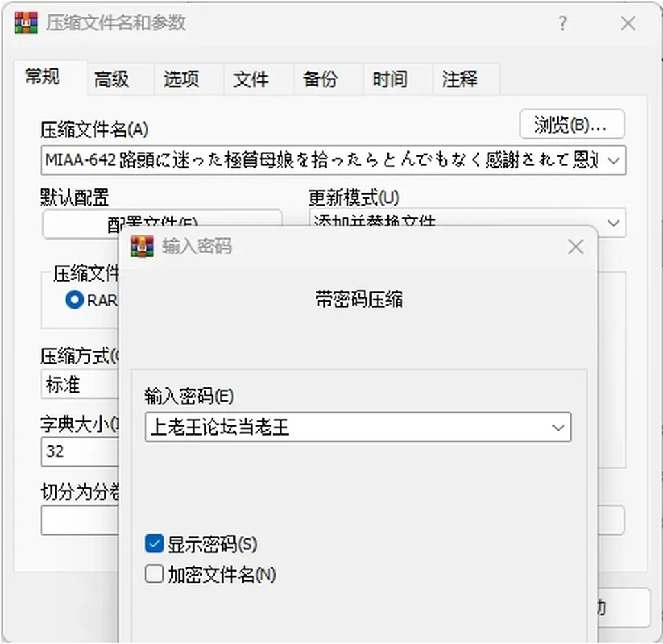This screenshot has height=644, width=663.
Task: Click the 切分为分卷 input box
Action: pyautogui.click(x=80, y=520)
